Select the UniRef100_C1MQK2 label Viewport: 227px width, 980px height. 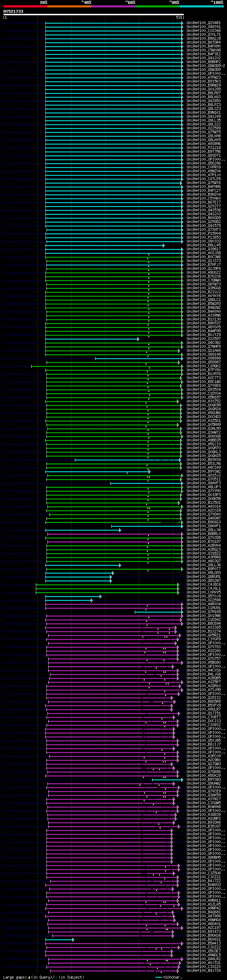(x=203, y=366)
